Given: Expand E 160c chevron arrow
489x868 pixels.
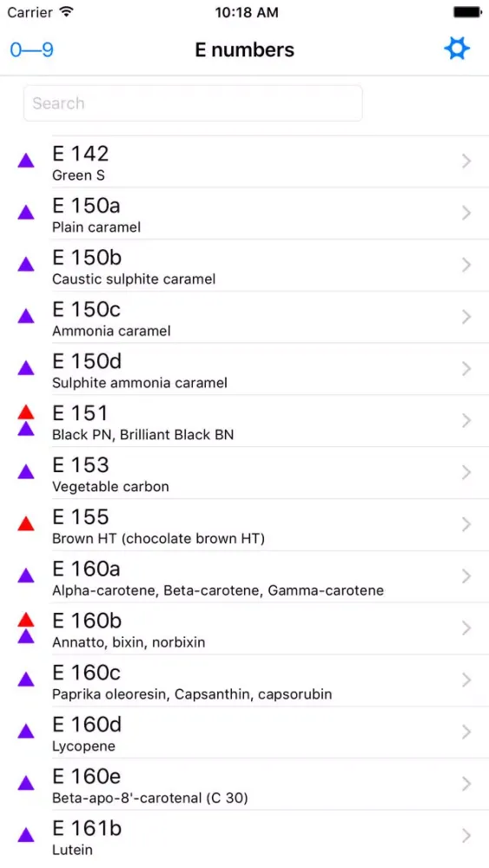Looking at the screenshot, I should point(466,680).
